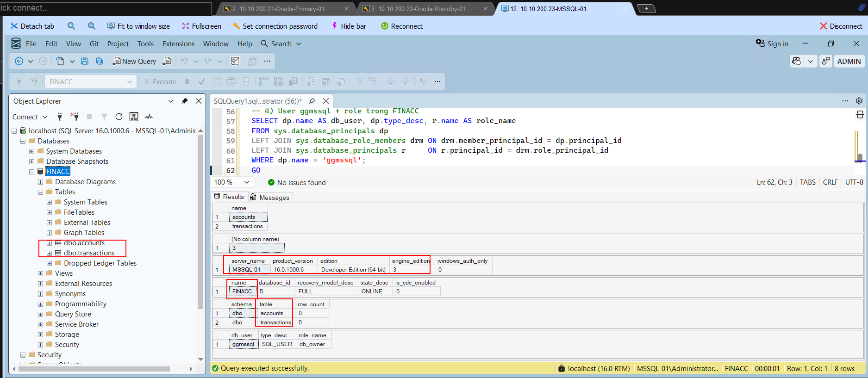Click the Search box in the menu bar
Viewport: 868px width, 378px height.
click(281, 43)
